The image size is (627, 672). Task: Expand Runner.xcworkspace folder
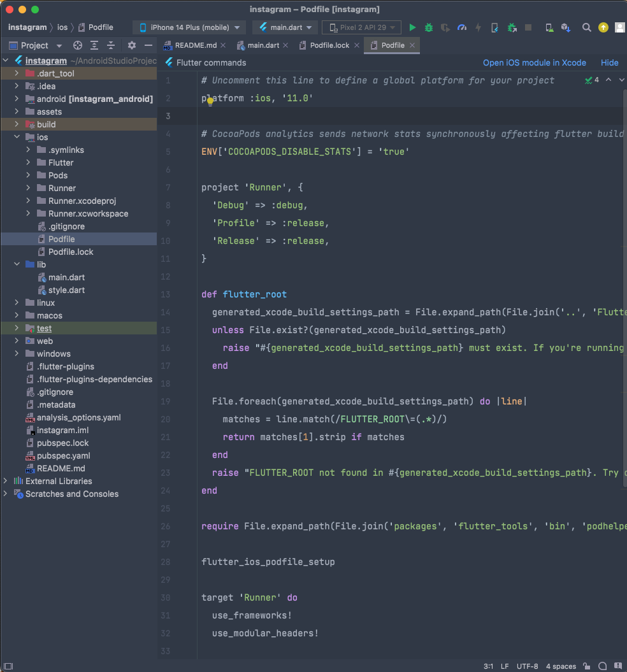coord(28,213)
